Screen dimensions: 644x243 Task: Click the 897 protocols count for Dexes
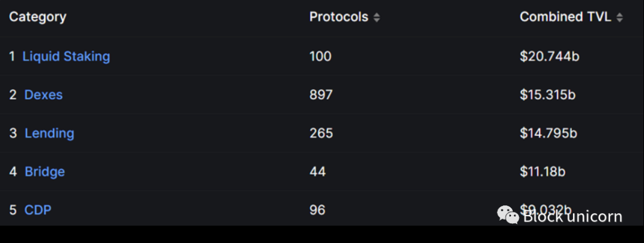point(321,94)
